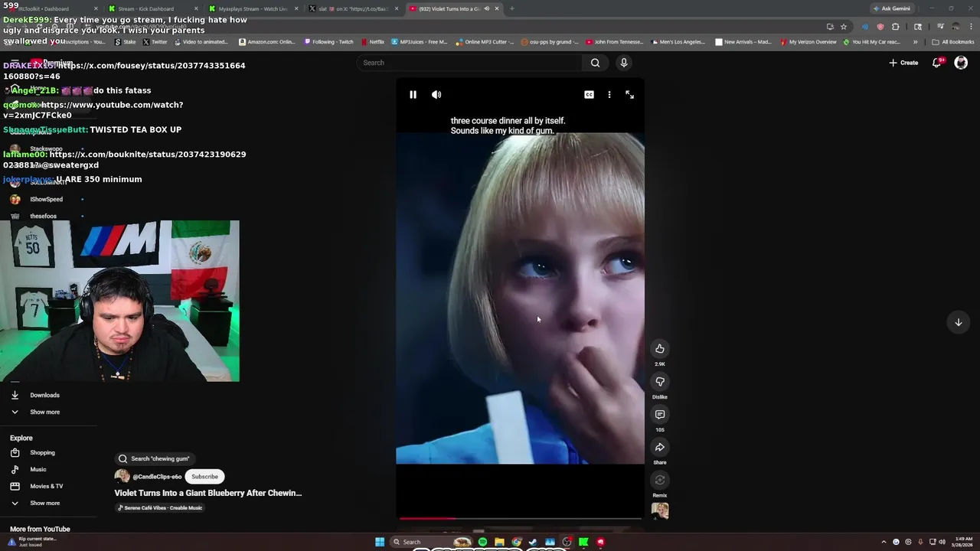980x551 pixels.
Task: Open Spotify from the taskbar
Action: coord(482,542)
